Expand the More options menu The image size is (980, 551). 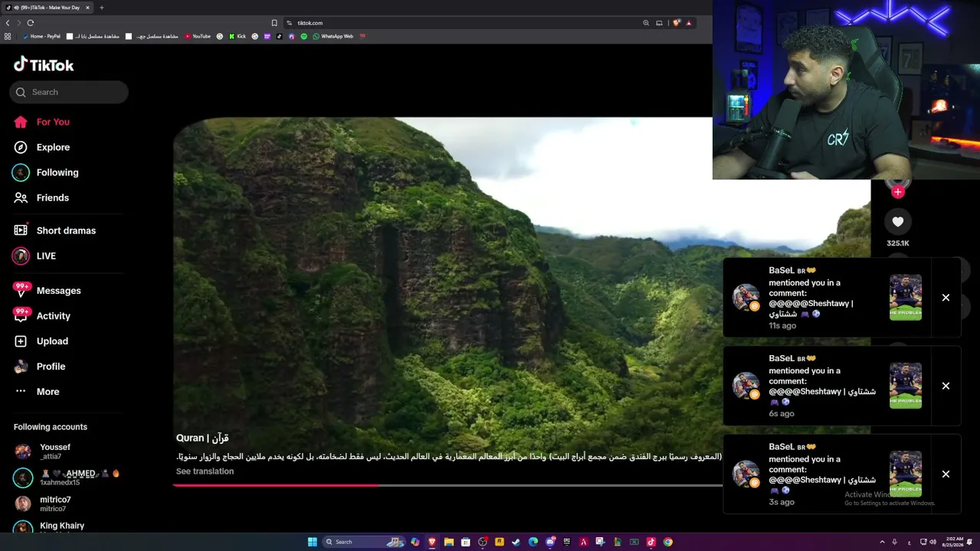(36, 392)
